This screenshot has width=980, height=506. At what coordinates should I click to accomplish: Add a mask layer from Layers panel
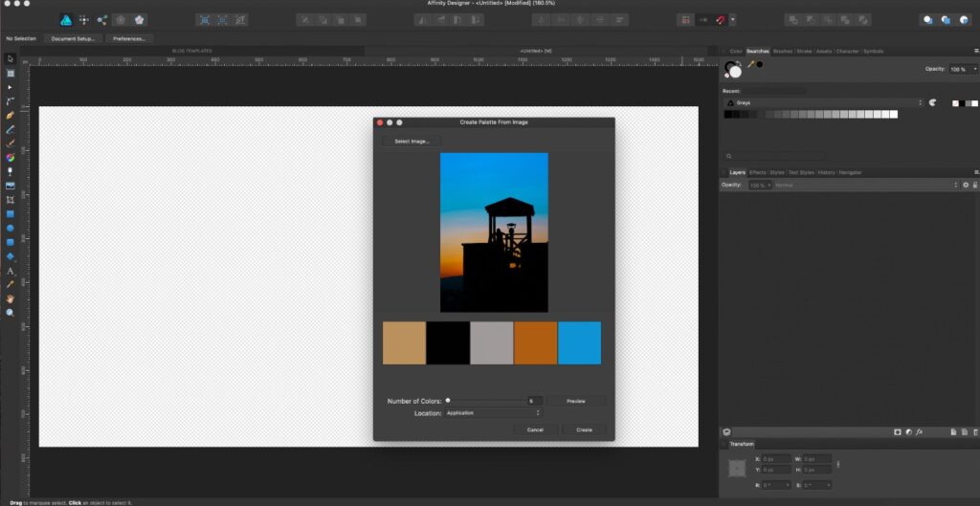(x=898, y=431)
